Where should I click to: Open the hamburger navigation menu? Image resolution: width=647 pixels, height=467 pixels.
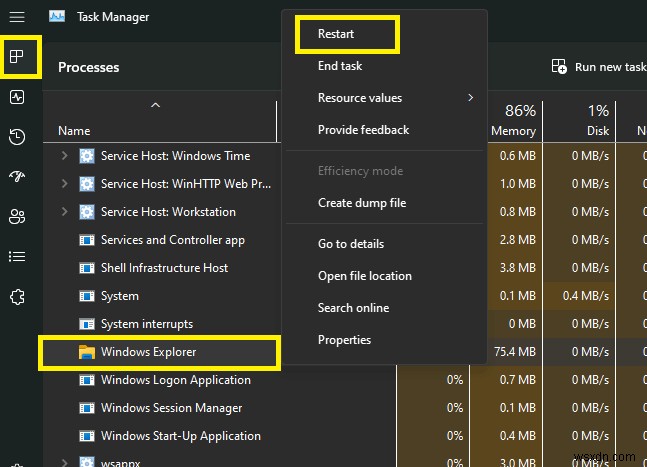(x=17, y=17)
